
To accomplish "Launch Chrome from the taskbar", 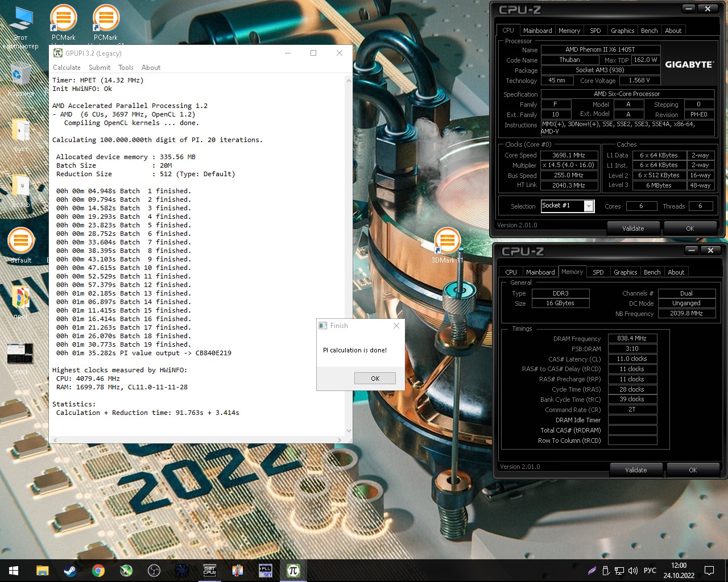I will click(x=98, y=571).
